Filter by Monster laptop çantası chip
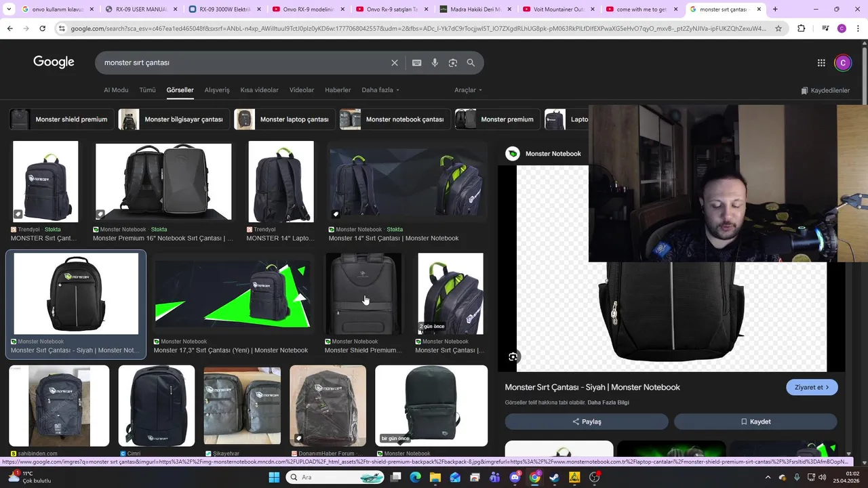Viewport: 868px width, 488px height. pos(283,119)
